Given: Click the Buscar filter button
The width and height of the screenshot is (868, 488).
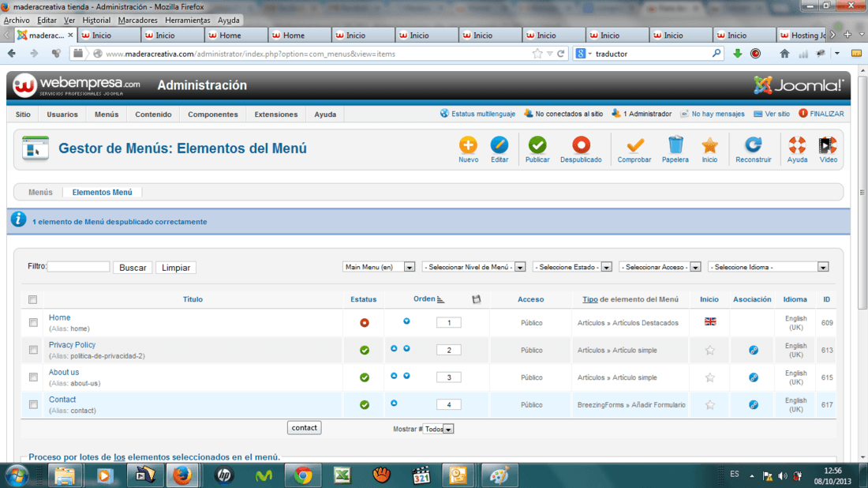Looking at the screenshot, I should tap(133, 268).
